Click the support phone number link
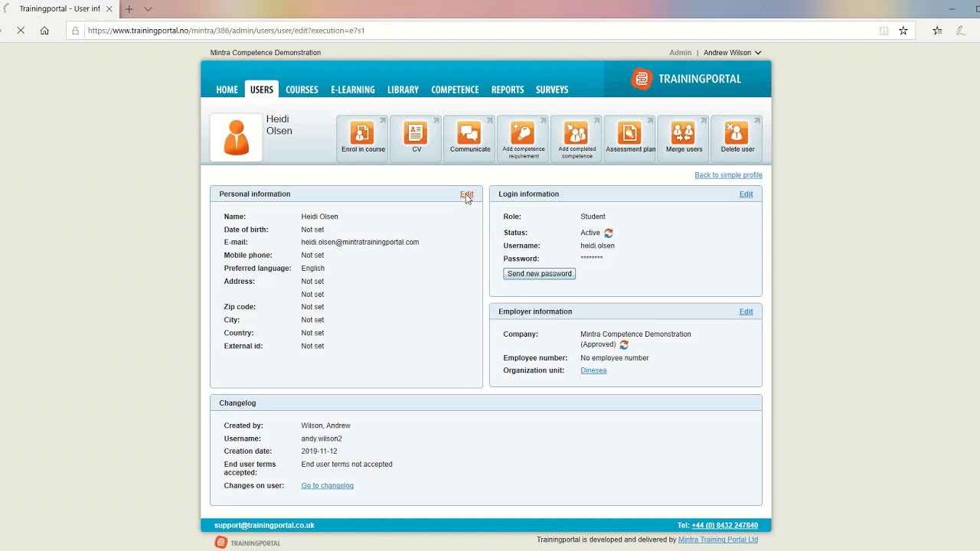The image size is (980, 551). point(724,526)
